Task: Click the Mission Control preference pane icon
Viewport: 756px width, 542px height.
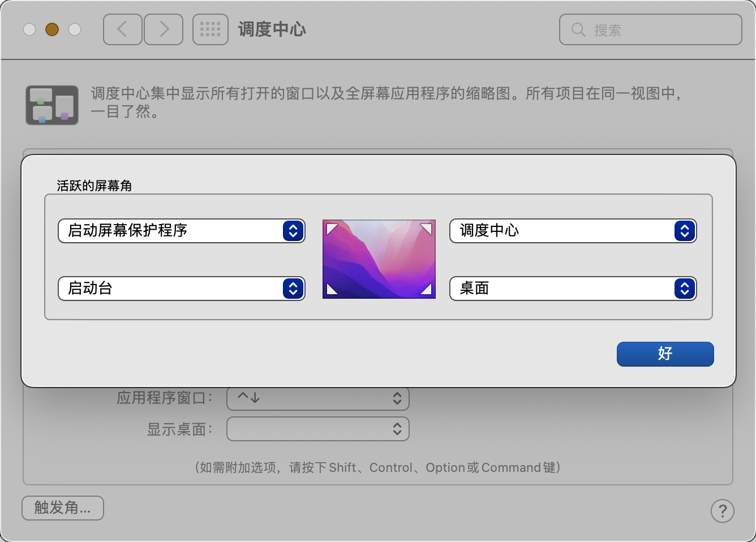Action: [x=51, y=105]
